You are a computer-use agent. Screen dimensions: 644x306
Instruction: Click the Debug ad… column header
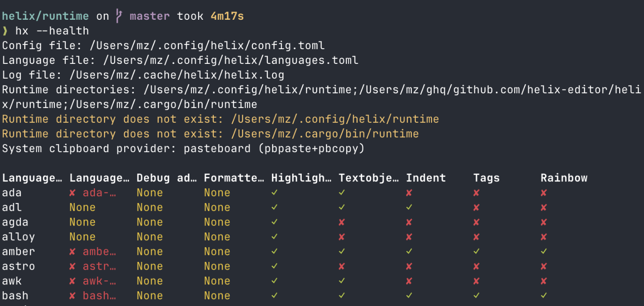click(167, 178)
